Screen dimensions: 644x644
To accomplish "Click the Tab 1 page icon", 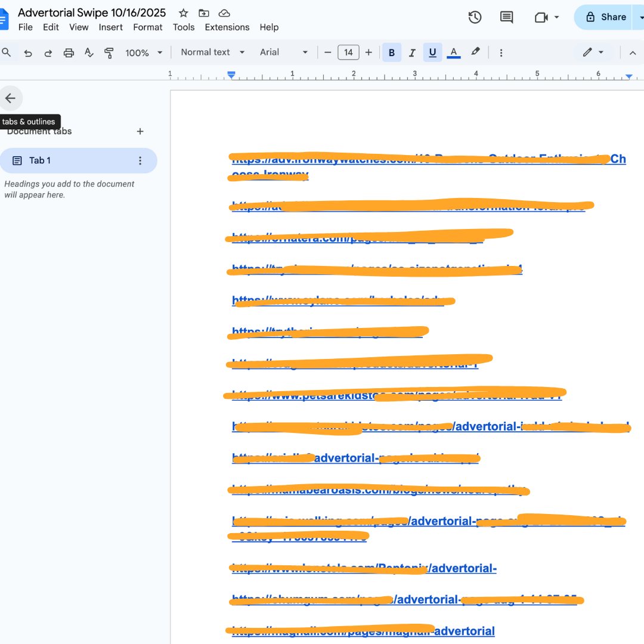I will (17, 160).
